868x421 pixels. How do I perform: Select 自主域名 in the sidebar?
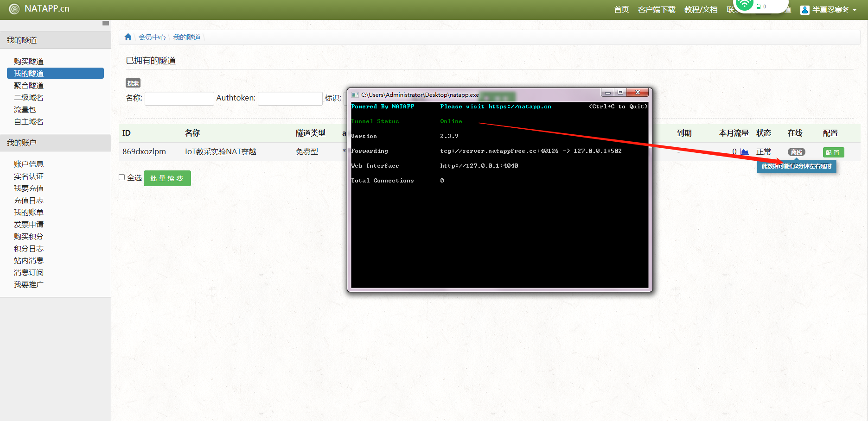(x=29, y=122)
